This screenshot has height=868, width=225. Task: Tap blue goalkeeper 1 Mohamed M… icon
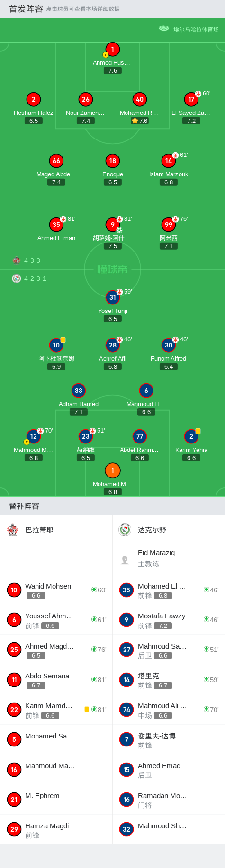[x=112, y=470]
